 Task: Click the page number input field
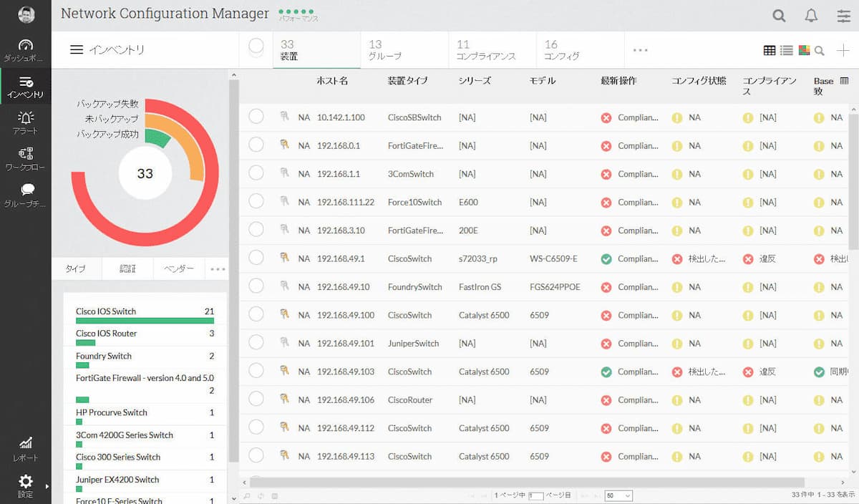click(x=535, y=495)
